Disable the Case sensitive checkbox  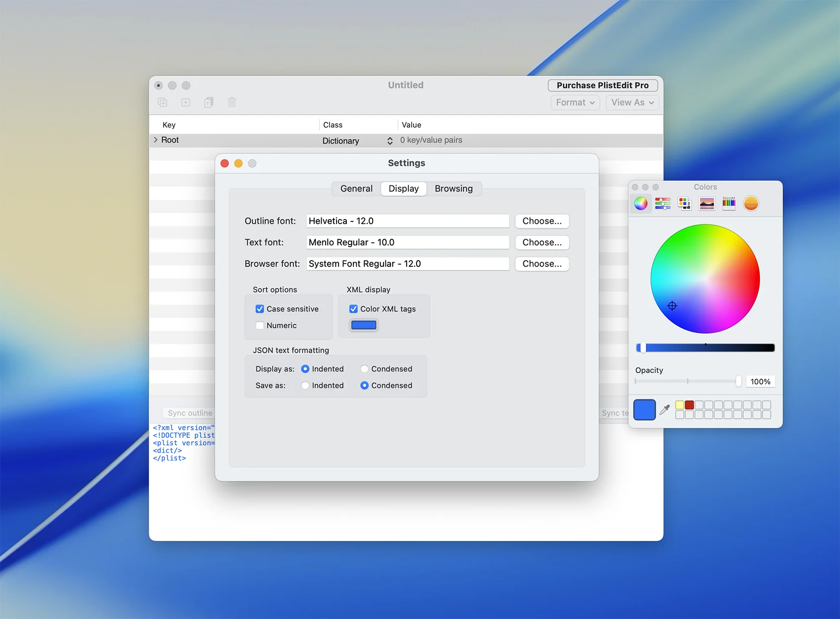(260, 309)
